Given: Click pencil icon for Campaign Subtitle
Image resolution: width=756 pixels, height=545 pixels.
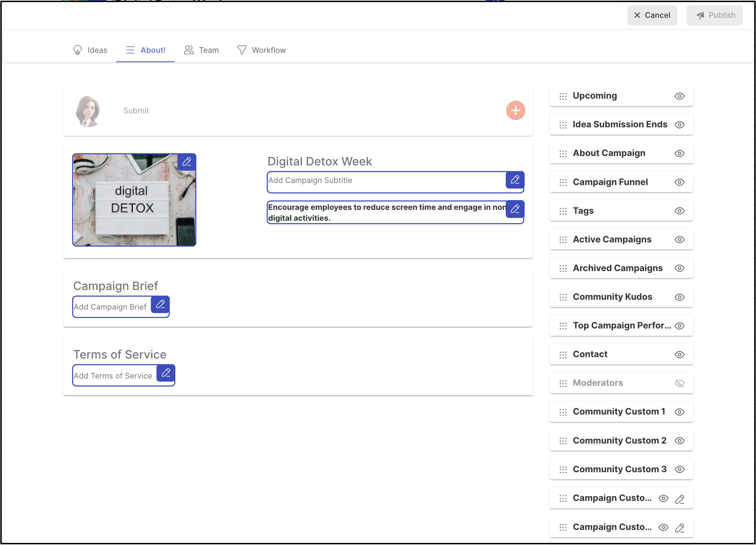Looking at the screenshot, I should click(515, 180).
